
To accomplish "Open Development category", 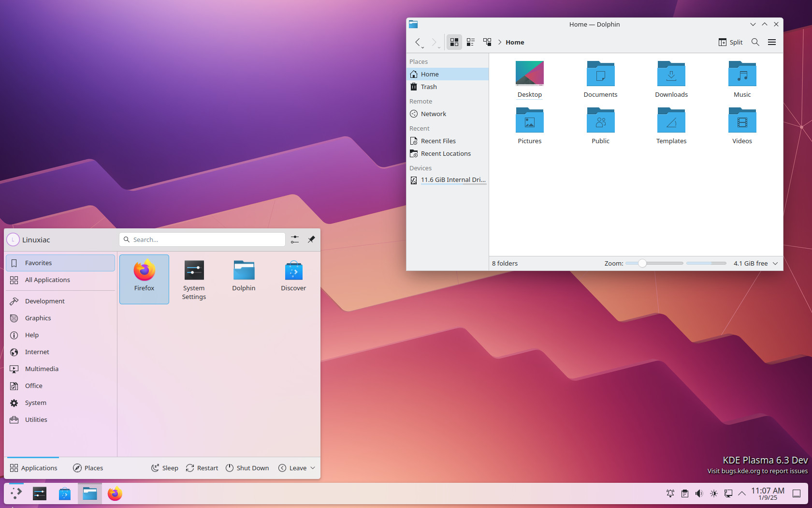I will point(60,301).
